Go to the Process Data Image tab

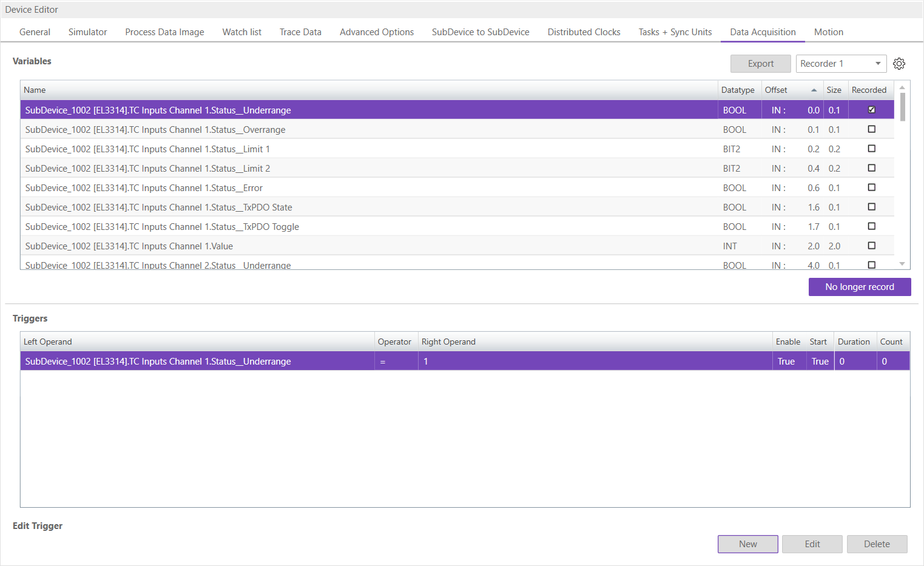[x=164, y=32]
